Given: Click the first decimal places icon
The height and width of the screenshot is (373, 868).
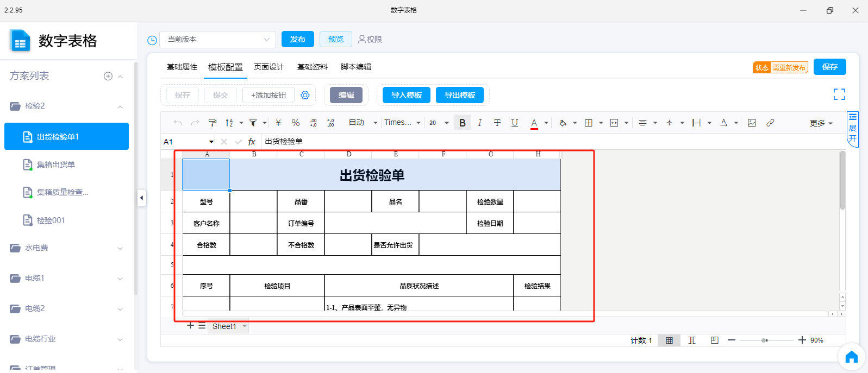Looking at the screenshot, I should pyautogui.click(x=313, y=123).
